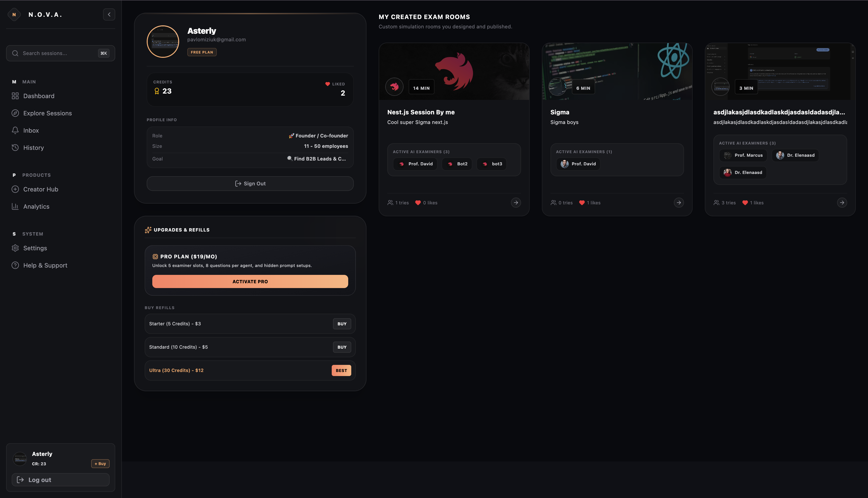Image resolution: width=868 pixels, height=498 pixels.
Task: Collapse the sidebar with the chevron button
Action: click(x=109, y=14)
